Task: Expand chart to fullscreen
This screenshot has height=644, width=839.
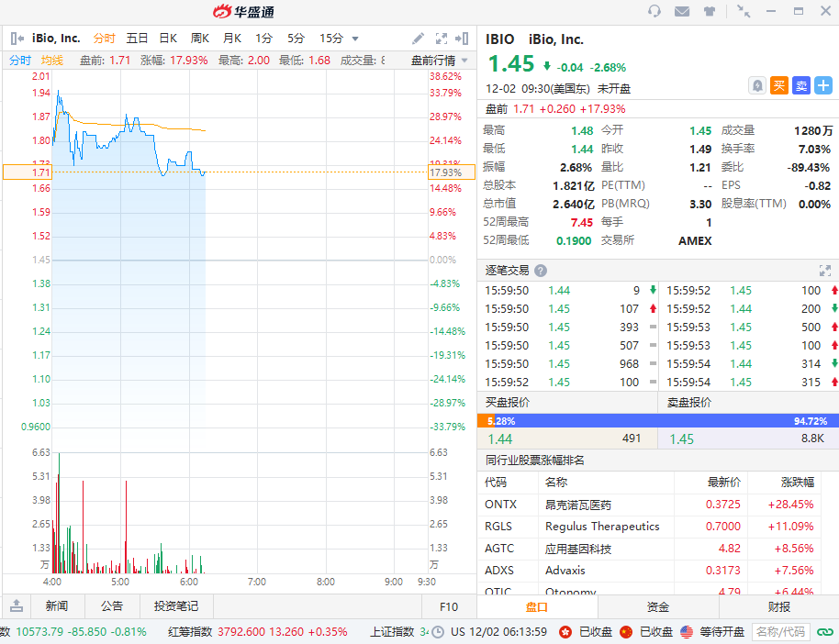Action: click(442, 39)
